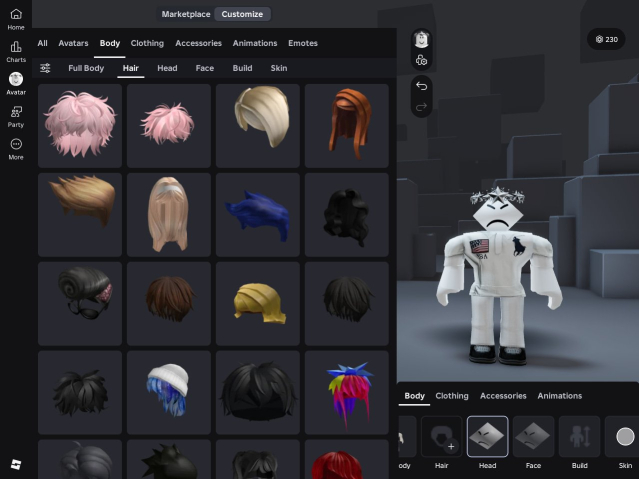Open the Robux balance showing 230

click(x=606, y=39)
